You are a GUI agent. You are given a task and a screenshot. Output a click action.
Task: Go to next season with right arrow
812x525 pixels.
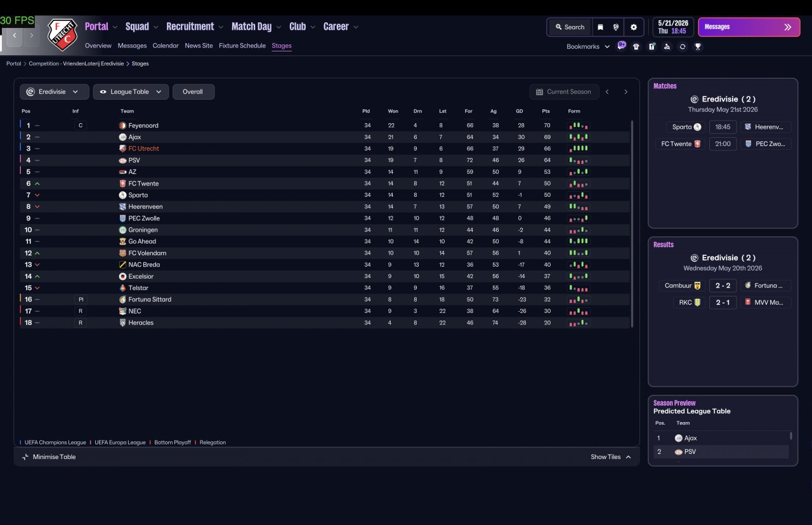(x=625, y=92)
